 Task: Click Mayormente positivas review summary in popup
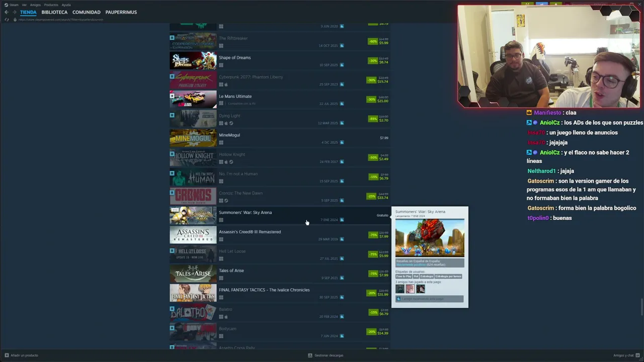(x=411, y=264)
